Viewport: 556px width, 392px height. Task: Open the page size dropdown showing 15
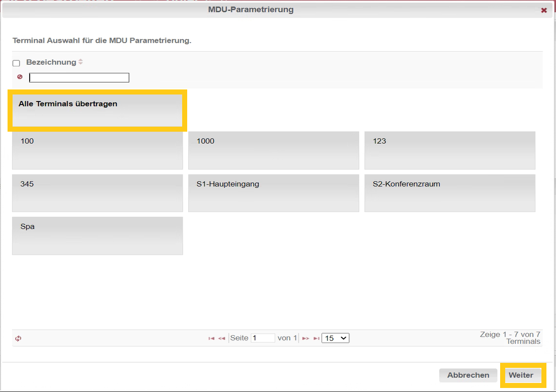[335, 338]
